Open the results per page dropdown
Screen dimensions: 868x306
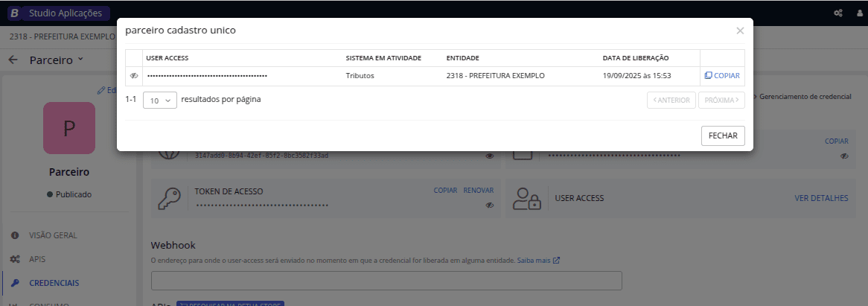pos(159,100)
